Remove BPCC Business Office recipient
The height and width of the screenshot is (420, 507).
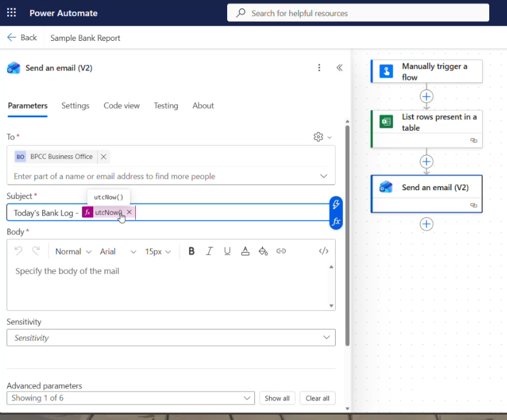[103, 156]
